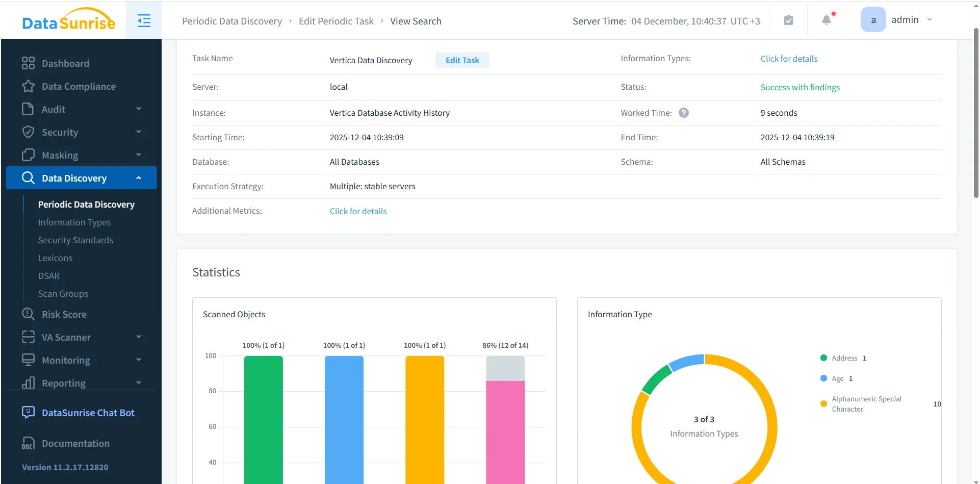Click the task clipboard icon in the header
Viewport: 980px width, 484px height.
pos(788,19)
